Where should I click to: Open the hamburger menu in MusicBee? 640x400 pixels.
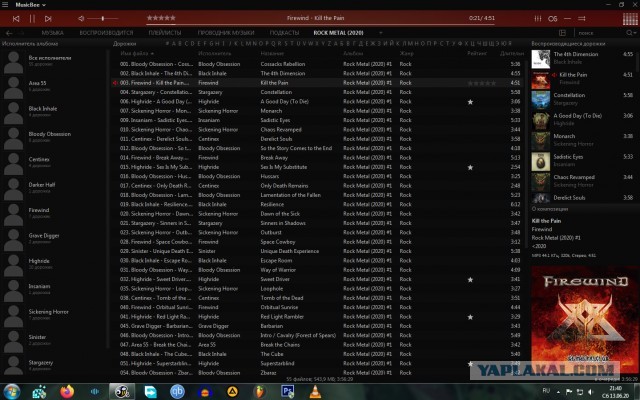(5, 5)
